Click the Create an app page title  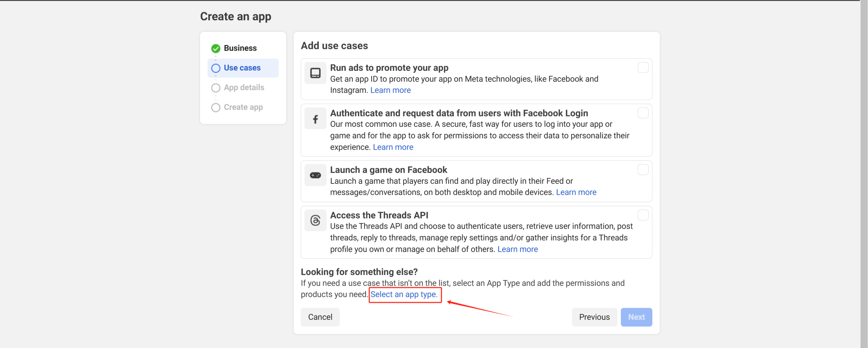coord(236,16)
